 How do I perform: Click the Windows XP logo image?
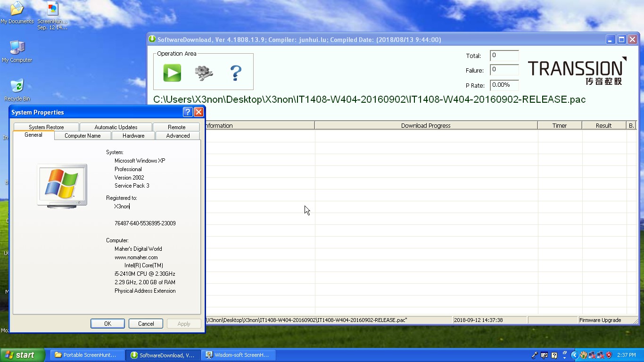point(62,186)
